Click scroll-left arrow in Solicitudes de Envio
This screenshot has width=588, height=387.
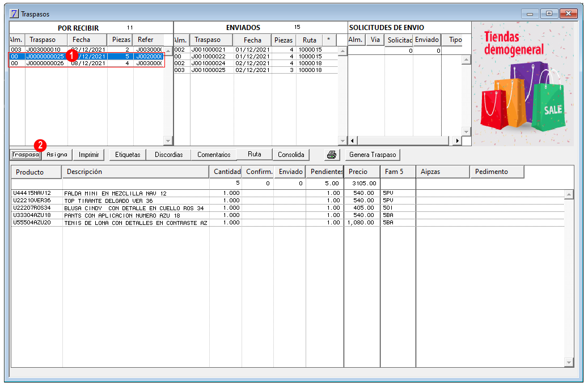[x=352, y=141]
